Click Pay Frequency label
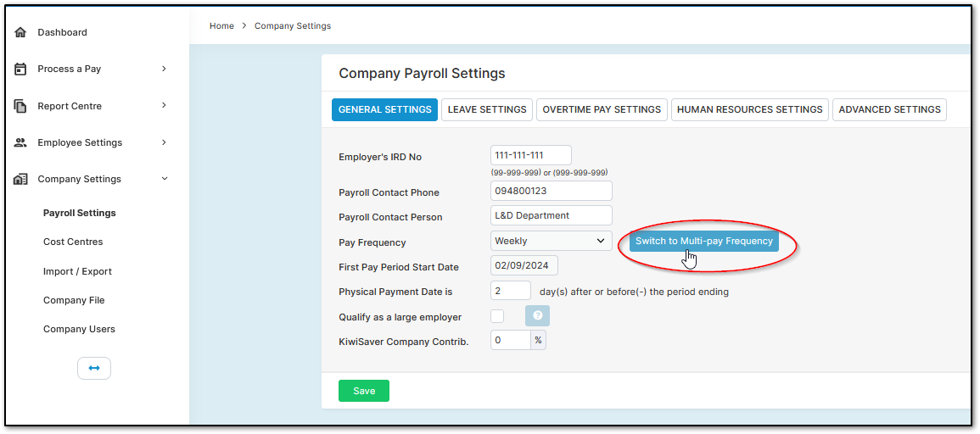This screenshot has width=980, height=434. [372, 242]
